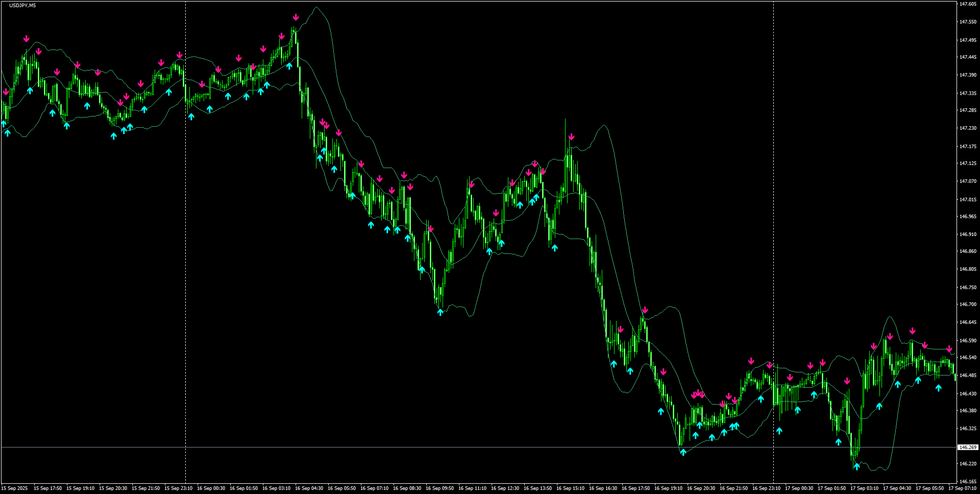
Task: Select the 16 Sep 01:50 time label
Action: (243, 488)
